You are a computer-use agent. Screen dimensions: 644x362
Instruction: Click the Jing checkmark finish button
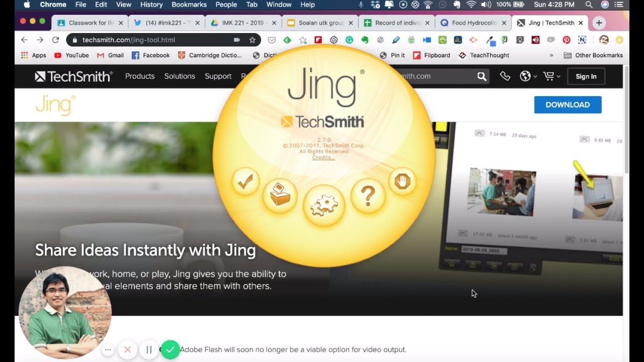pos(246,182)
